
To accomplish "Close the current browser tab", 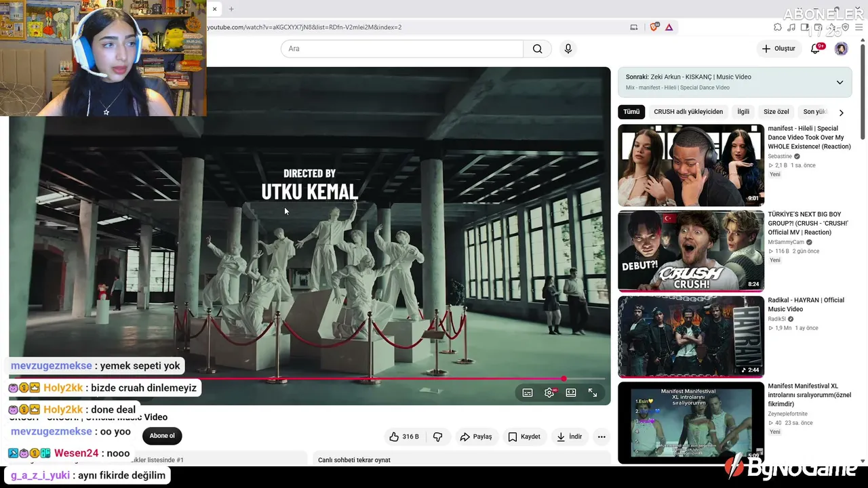I will coord(214,9).
